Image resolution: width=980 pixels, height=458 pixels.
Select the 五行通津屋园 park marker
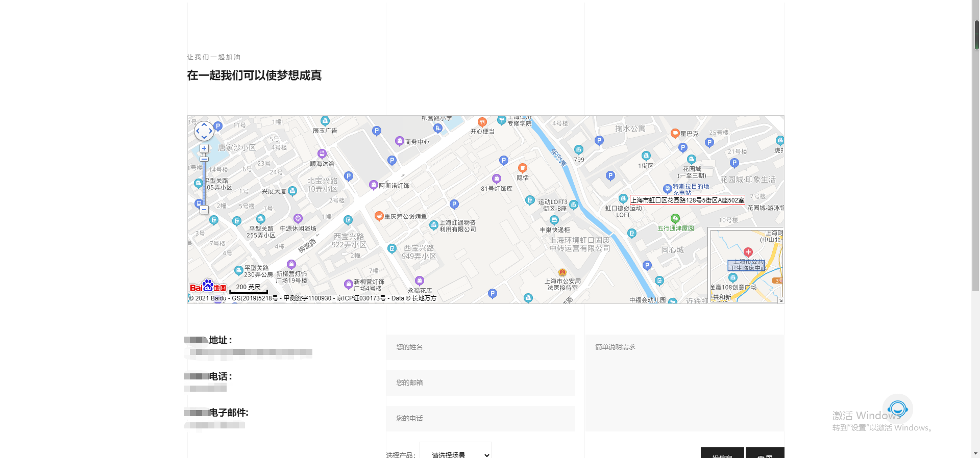click(675, 219)
